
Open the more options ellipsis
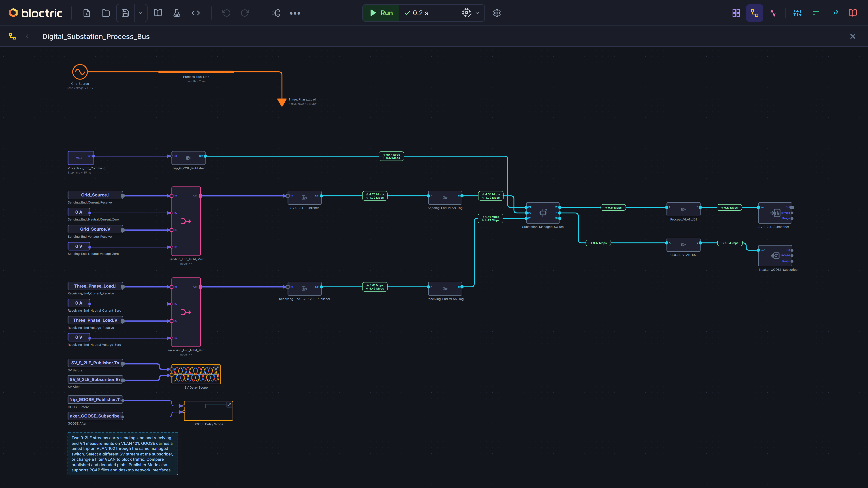point(295,13)
